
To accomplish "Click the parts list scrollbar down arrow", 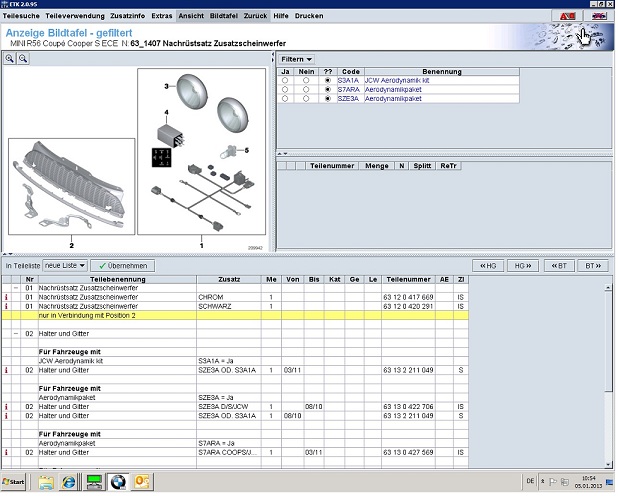I will click(x=609, y=462).
